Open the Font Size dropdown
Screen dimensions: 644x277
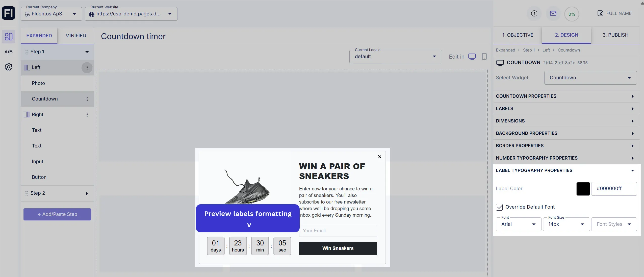pos(566,224)
